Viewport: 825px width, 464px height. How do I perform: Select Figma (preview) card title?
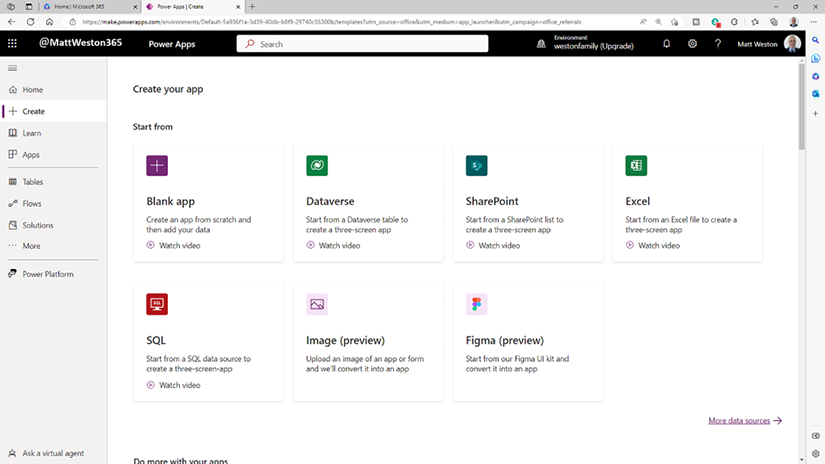pyautogui.click(x=505, y=340)
